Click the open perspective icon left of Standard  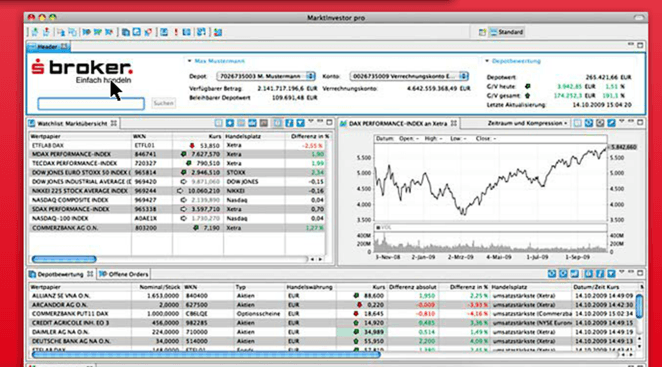(x=482, y=32)
